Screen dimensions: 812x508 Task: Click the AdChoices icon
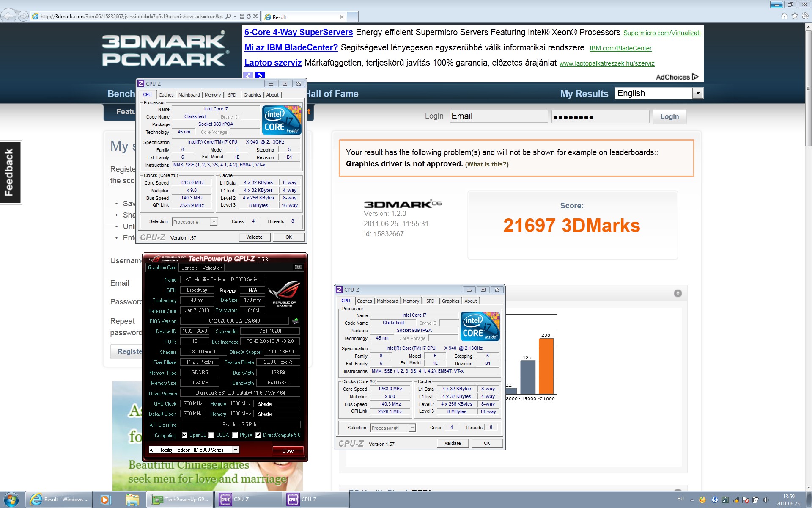click(x=695, y=77)
